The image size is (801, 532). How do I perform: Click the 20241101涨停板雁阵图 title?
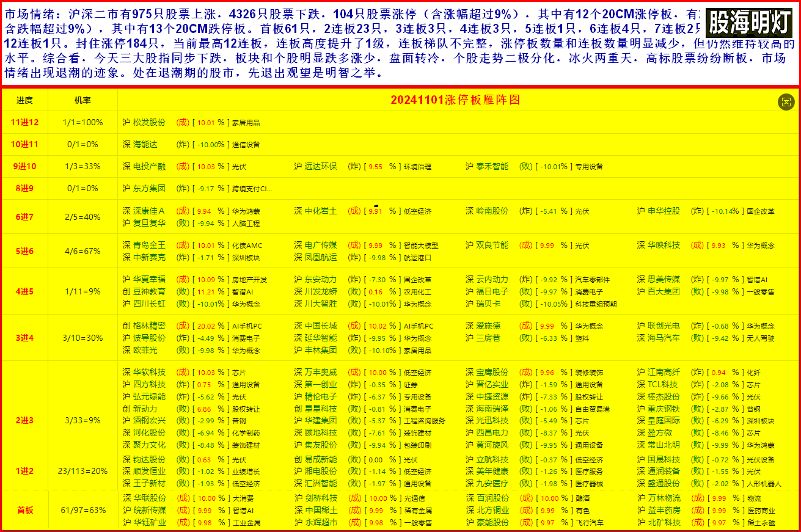pos(455,100)
